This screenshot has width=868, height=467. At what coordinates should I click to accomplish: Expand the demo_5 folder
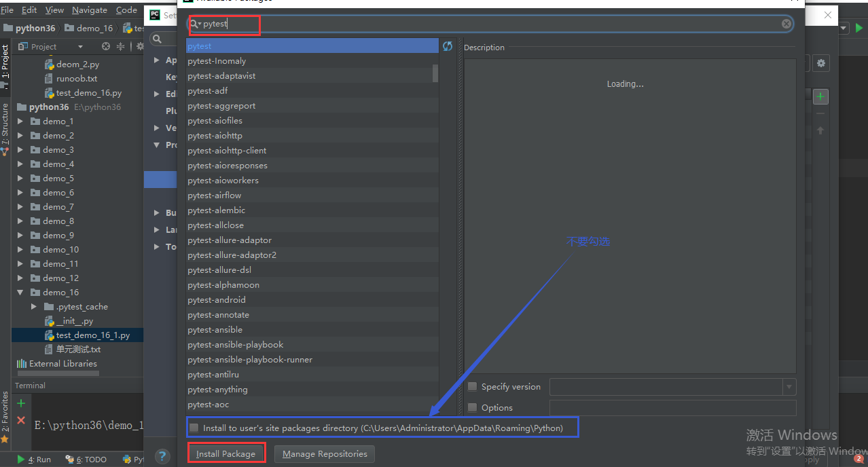[x=20, y=179]
